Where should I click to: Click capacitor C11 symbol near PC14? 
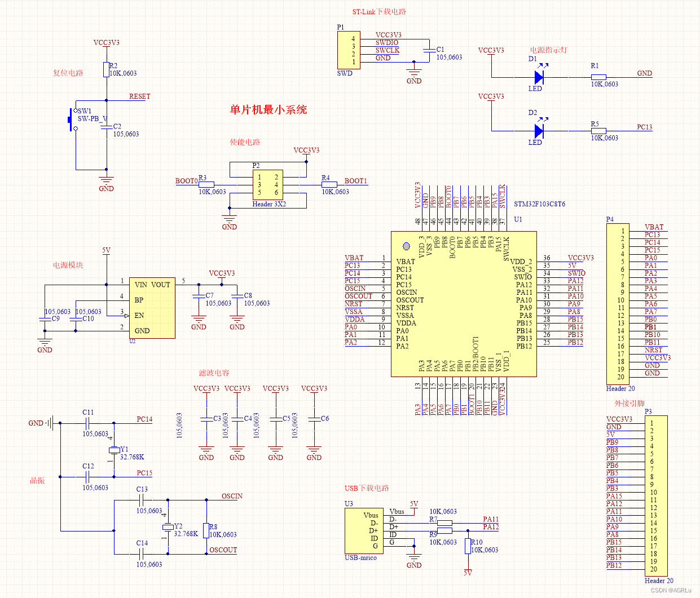(87, 423)
